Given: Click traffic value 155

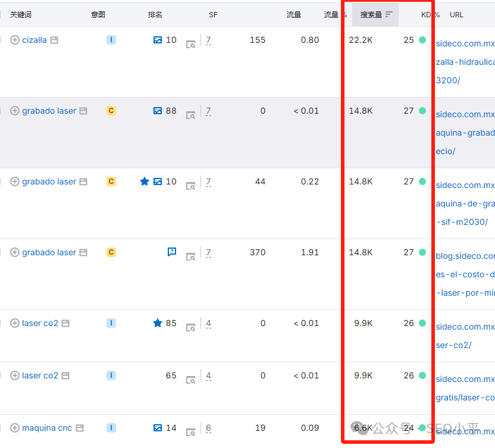Looking at the screenshot, I should (258, 40).
